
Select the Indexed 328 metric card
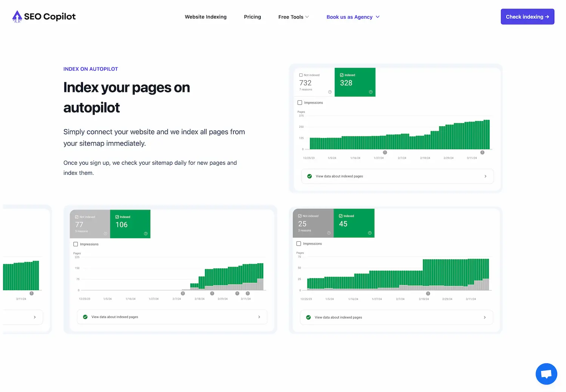[x=355, y=82]
